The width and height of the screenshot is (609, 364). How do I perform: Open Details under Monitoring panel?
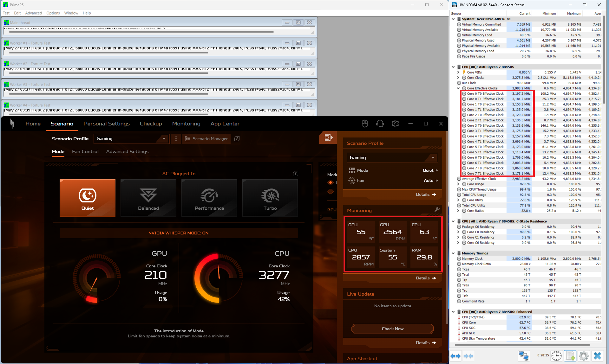[426, 278]
